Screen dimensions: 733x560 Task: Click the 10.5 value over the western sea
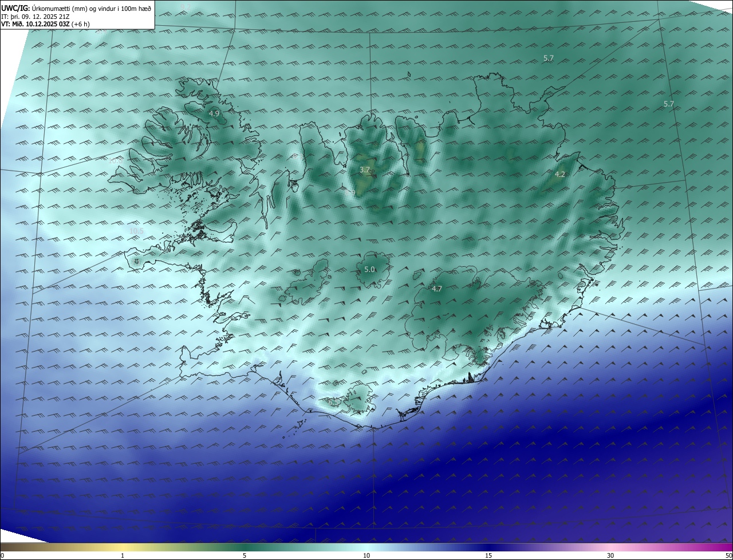136,231
